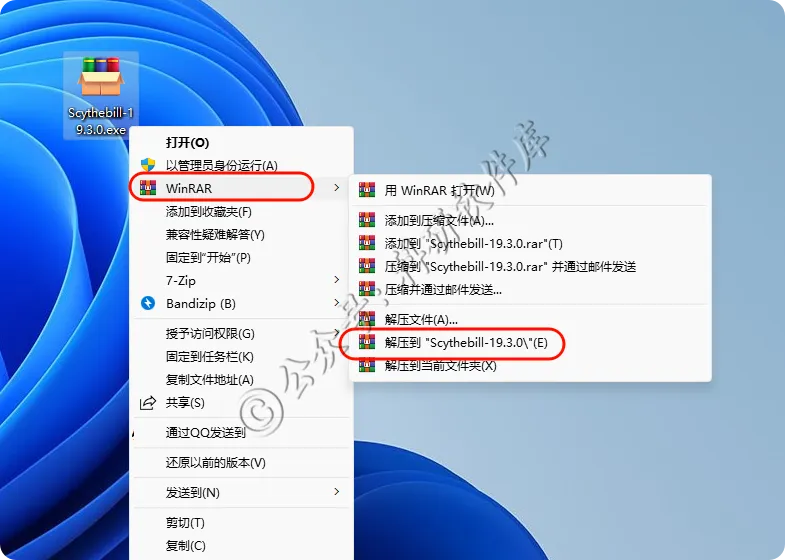Screen dimensions: 785x560
Task: Select 解压到 "Scythebill-19.3.0\"(E)
Action: 466,342
